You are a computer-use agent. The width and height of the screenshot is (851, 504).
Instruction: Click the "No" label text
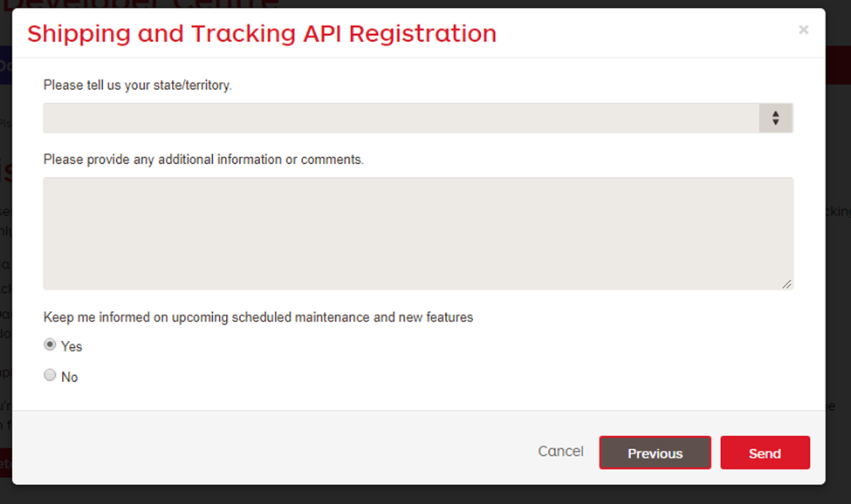pyautogui.click(x=70, y=378)
